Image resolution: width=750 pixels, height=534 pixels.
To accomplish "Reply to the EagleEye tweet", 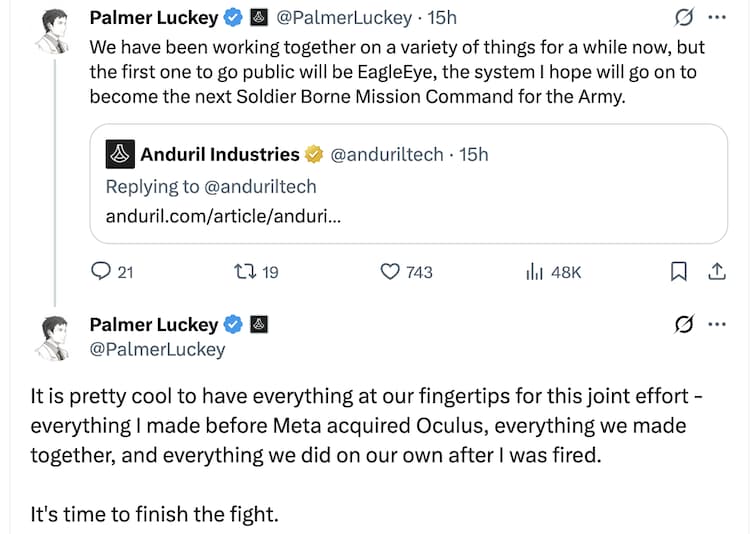I will pos(101,271).
